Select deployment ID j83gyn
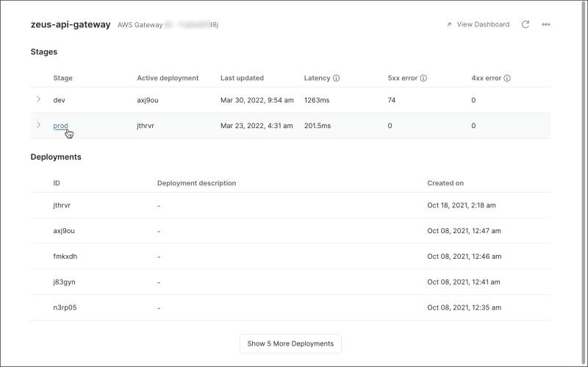 (64, 282)
